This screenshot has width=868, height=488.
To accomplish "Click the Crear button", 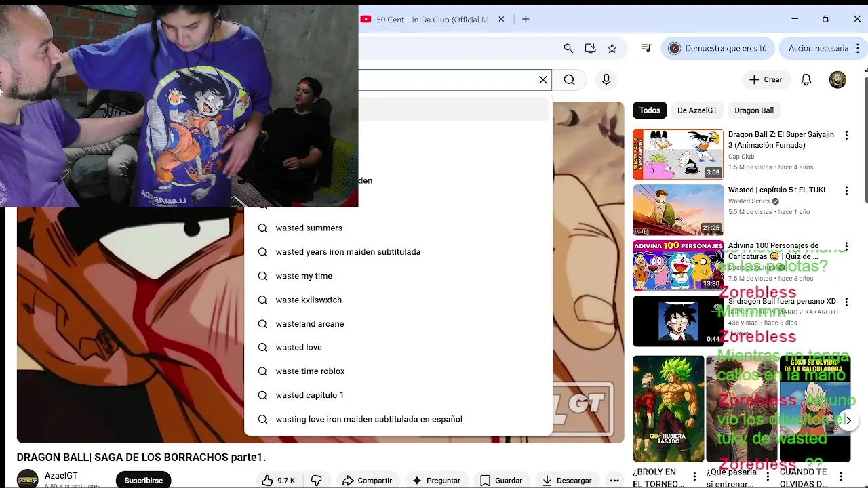I will point(766,80).
